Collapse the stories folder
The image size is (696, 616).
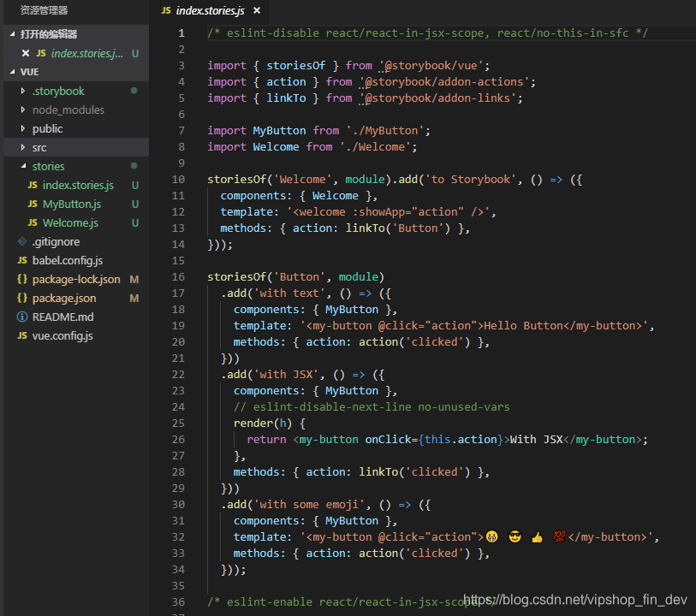pyautogui.click(x=22, y=166)
